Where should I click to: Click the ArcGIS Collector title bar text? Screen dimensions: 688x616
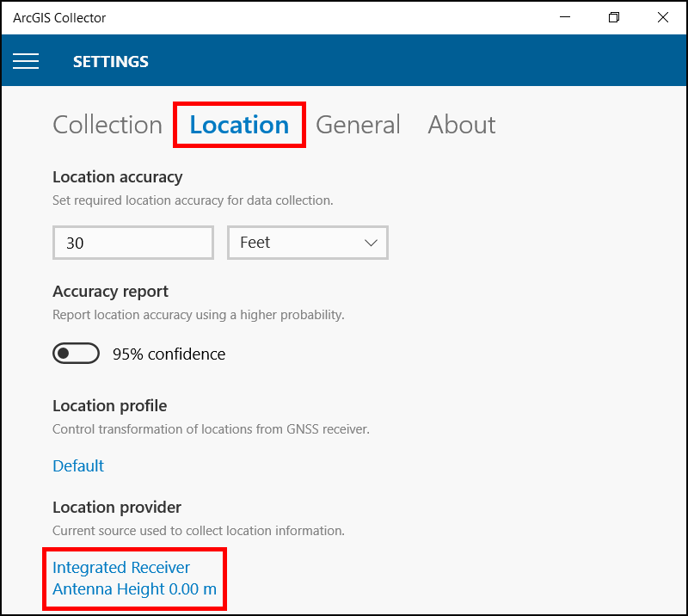59,18
